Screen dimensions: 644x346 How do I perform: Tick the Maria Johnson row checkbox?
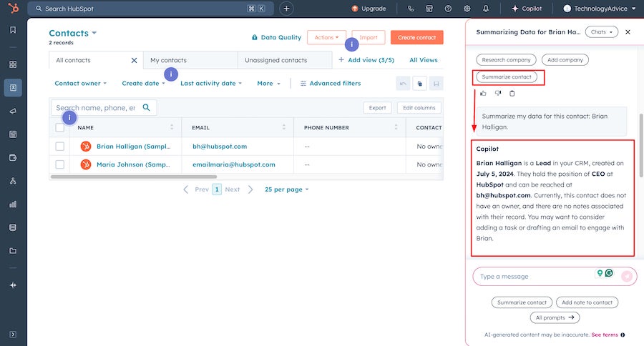[x=60, y=164]
